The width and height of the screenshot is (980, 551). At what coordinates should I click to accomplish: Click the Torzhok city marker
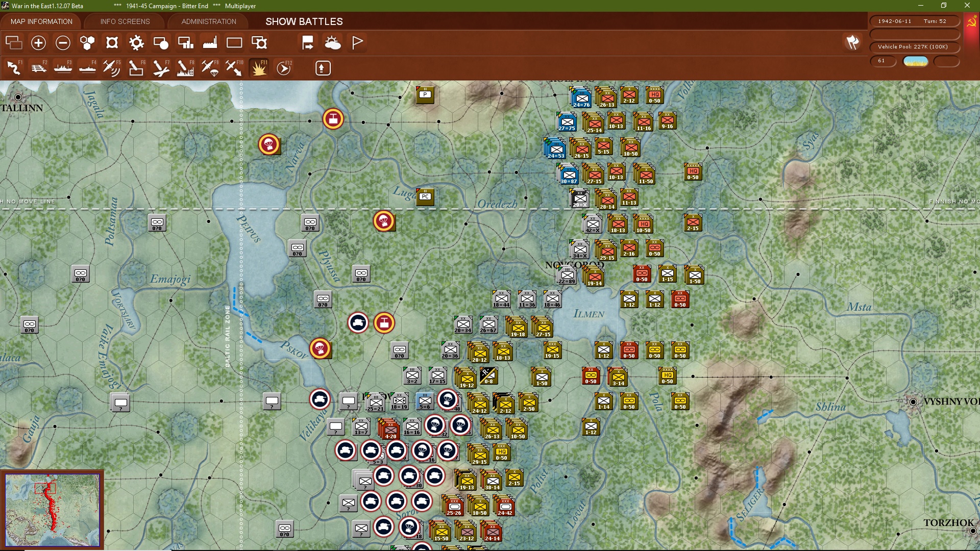[972, 531]
